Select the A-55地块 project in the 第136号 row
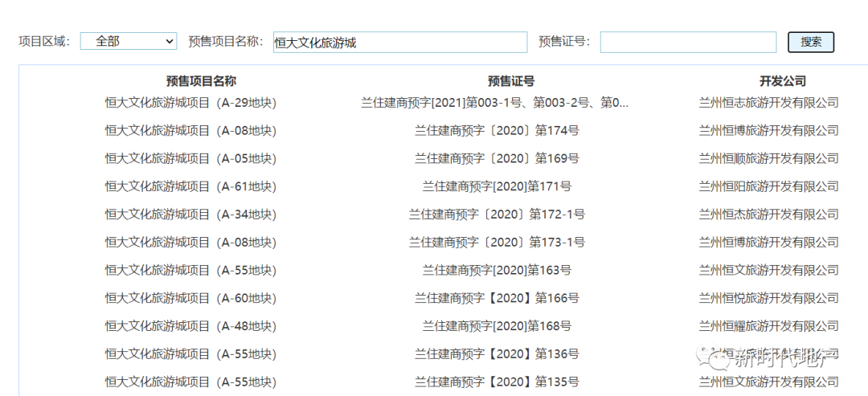The width and height of the screenshot is (868, 396). coord(190,353)
